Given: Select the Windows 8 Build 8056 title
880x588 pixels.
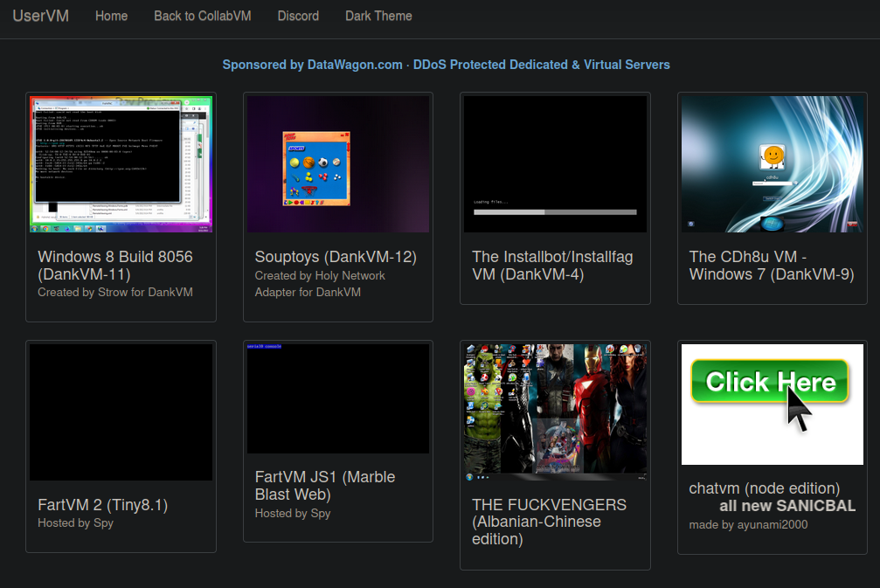Looking at the screenshot, I should click(115, 266).
